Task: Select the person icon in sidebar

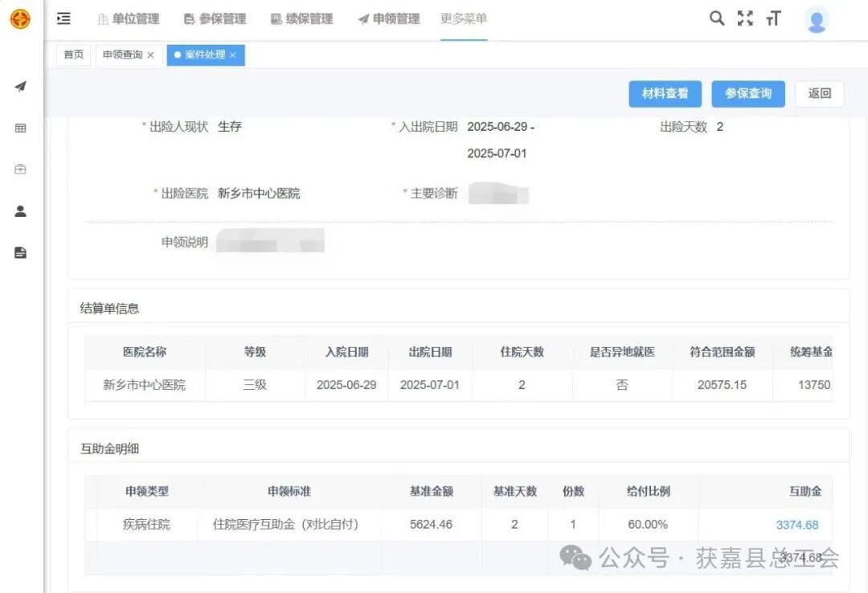Action: coord(19,211)
